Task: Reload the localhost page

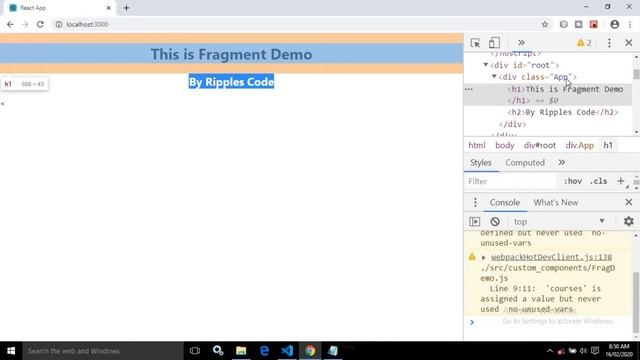Action: (40, 24)
